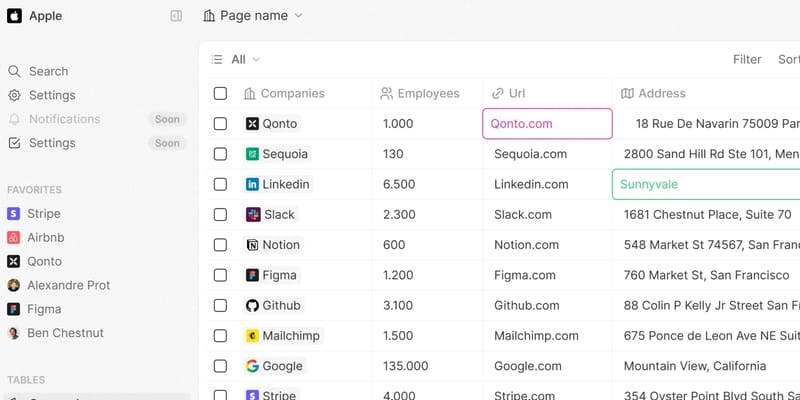The height and width of the screenshot is (400, 800).
Task: Click the list view icon beside All
Action: coord(217,60)
